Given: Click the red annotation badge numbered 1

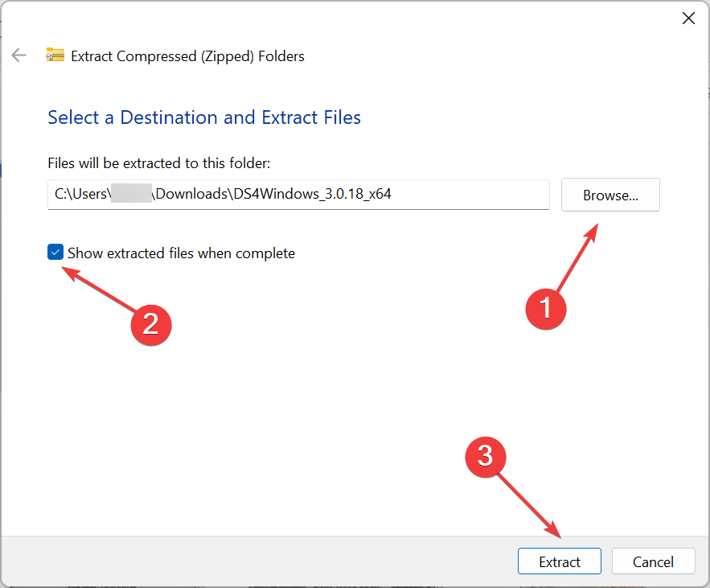Looking at the screenshot, I should (546, 307).
